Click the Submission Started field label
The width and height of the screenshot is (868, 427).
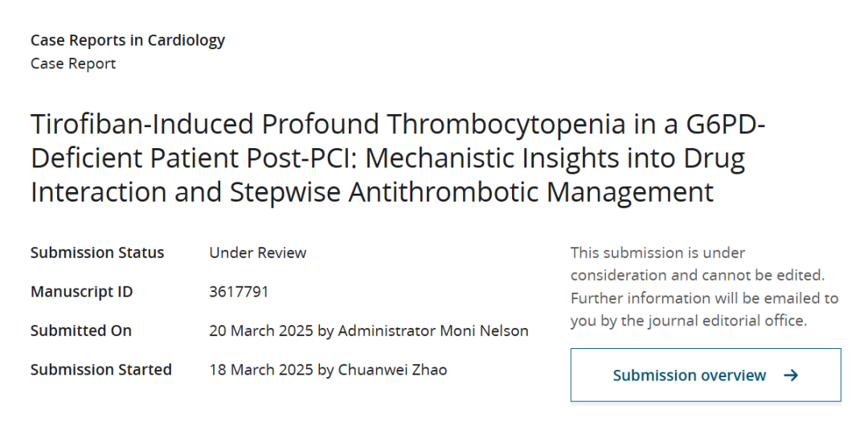(x=101, y=370)
